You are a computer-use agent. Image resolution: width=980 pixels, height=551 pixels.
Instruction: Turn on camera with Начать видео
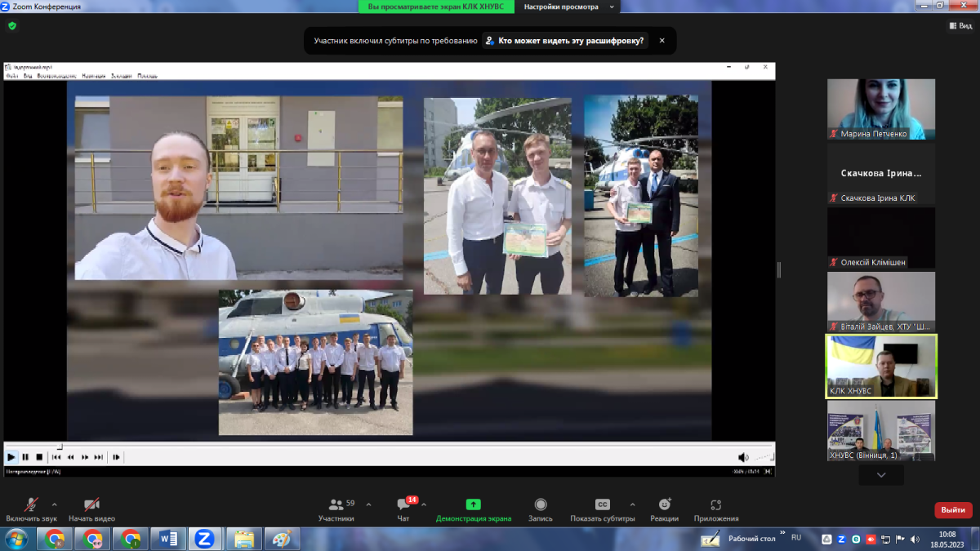pyautogui.click(x=91, y=509)
